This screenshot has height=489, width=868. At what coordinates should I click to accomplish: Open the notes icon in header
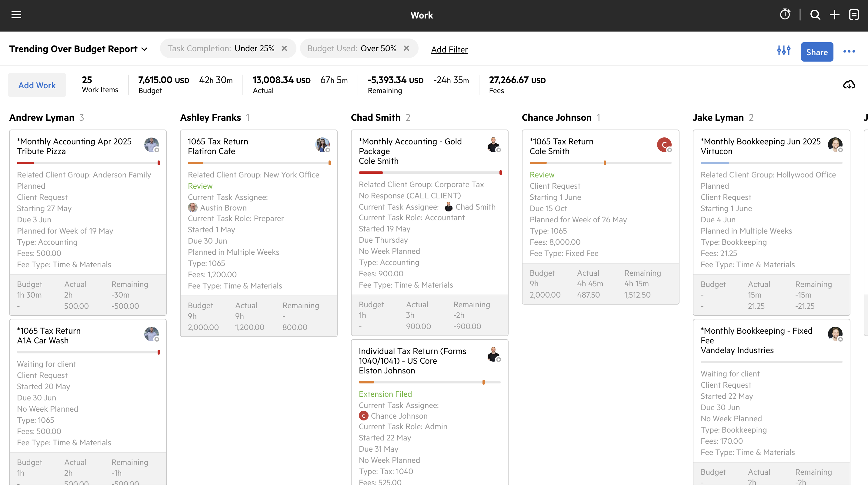click(854, 15)
